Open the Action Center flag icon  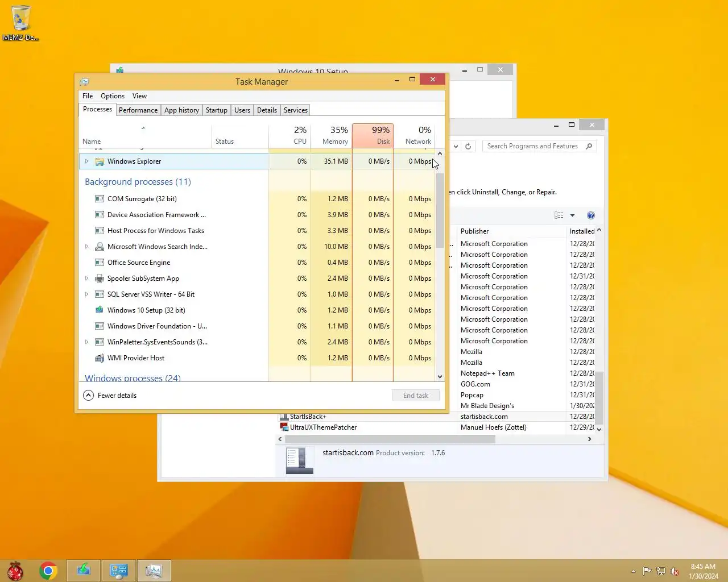[647, 571]
